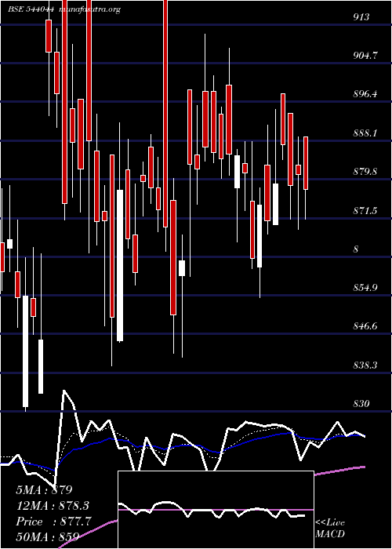Open the munafasutra.org watermark link text
Viewport: 392px width, 549px height.
(90, 9)
